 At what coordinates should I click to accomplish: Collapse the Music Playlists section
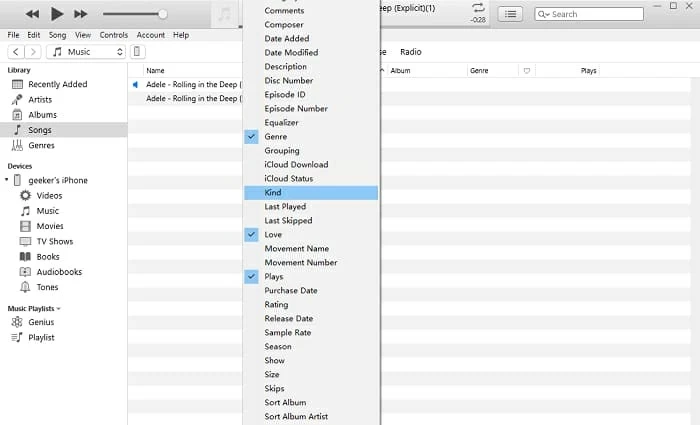click(58, 308)
